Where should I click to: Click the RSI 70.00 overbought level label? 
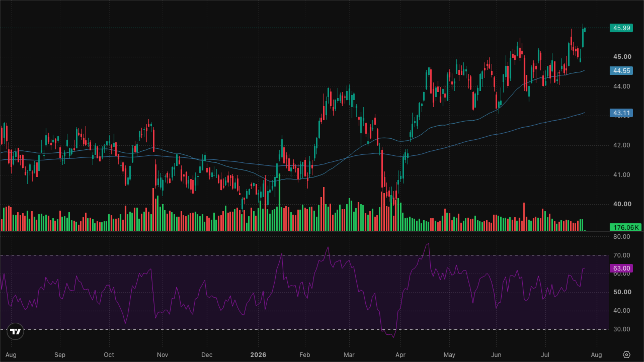click(622, 255)
